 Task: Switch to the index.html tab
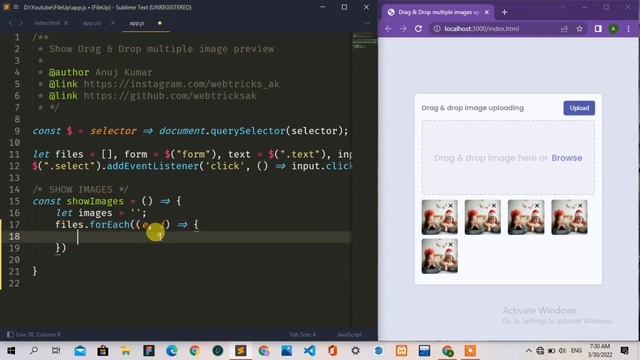point(47,23)
